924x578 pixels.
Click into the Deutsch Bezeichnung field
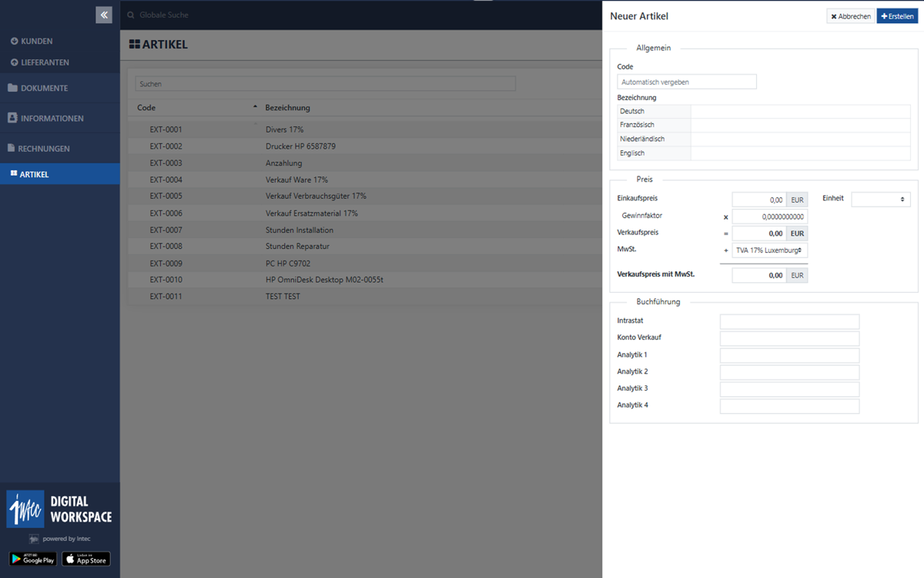pyautogui.click(x=800, y=112)
